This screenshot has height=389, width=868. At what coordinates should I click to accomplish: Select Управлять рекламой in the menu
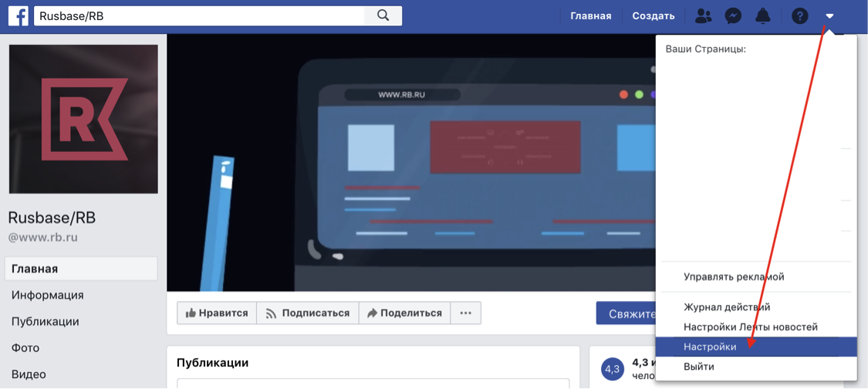pyautogui.click(x=734, y=276)
